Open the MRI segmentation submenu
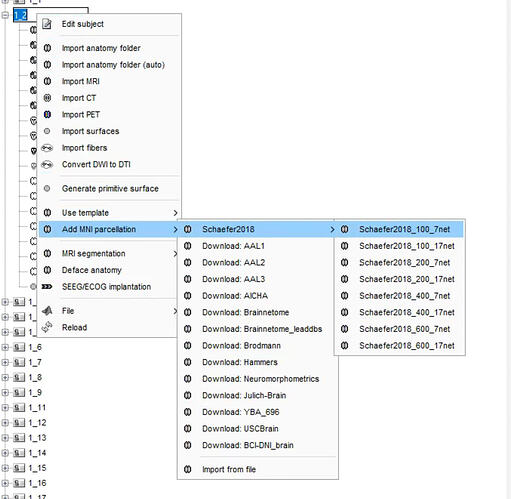Screen dimensions: 511x499 coord(110,254)
